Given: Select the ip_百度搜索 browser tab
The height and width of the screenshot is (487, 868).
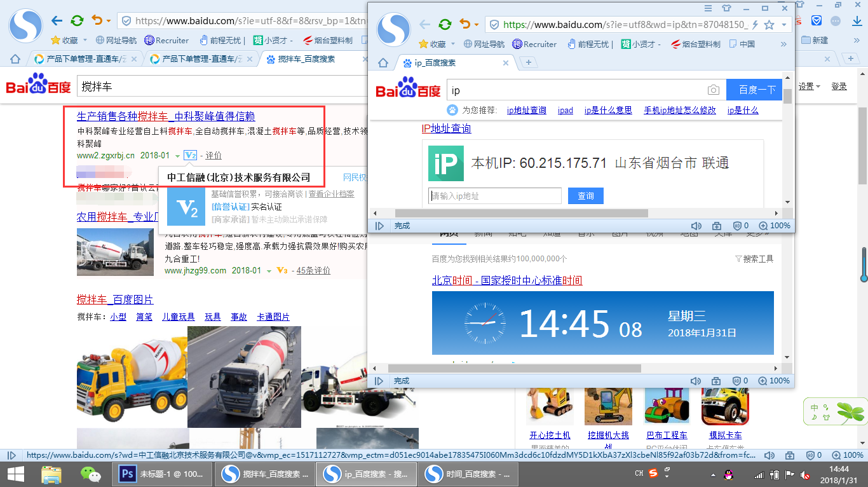Looking at the screenshot, I should click(454, 63).
